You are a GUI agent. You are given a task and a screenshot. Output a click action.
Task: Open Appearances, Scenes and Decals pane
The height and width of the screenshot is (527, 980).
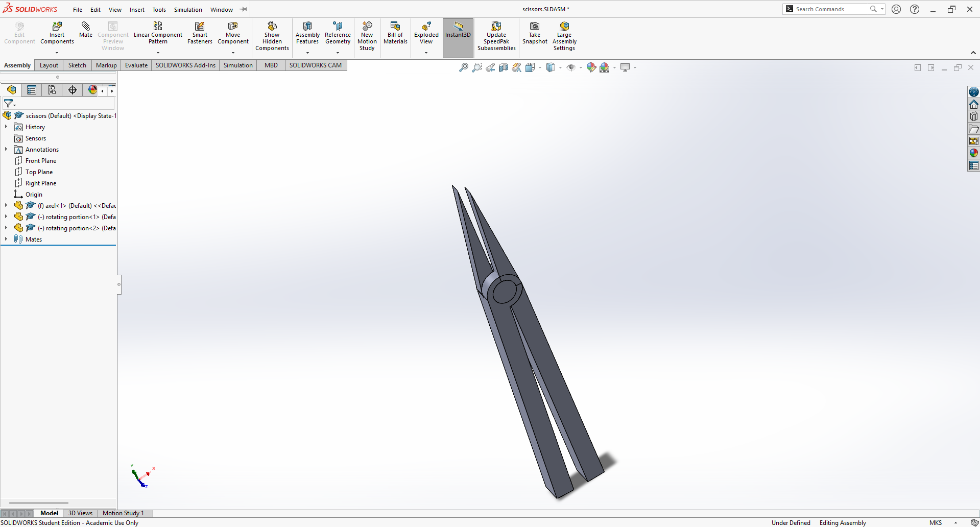point(974,153)
